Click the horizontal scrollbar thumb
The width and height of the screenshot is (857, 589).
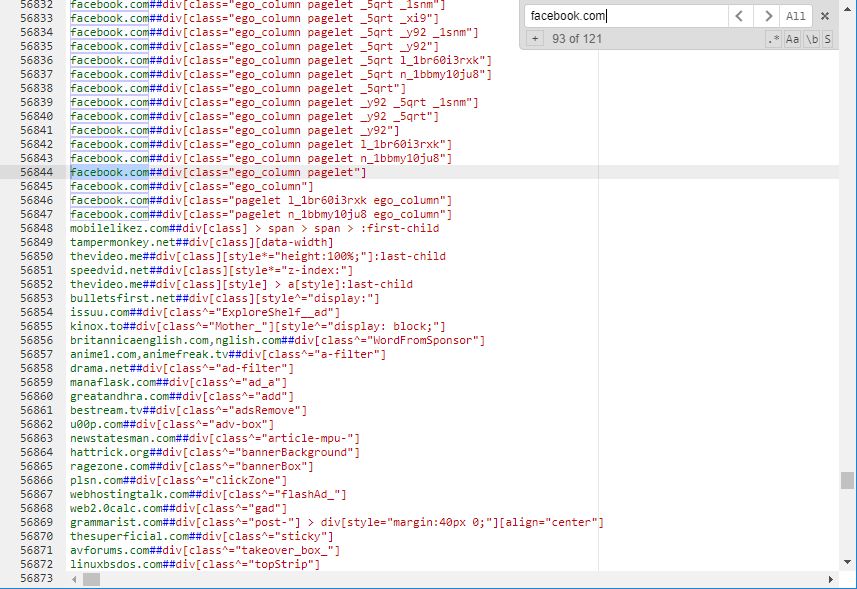coord(91,580)
